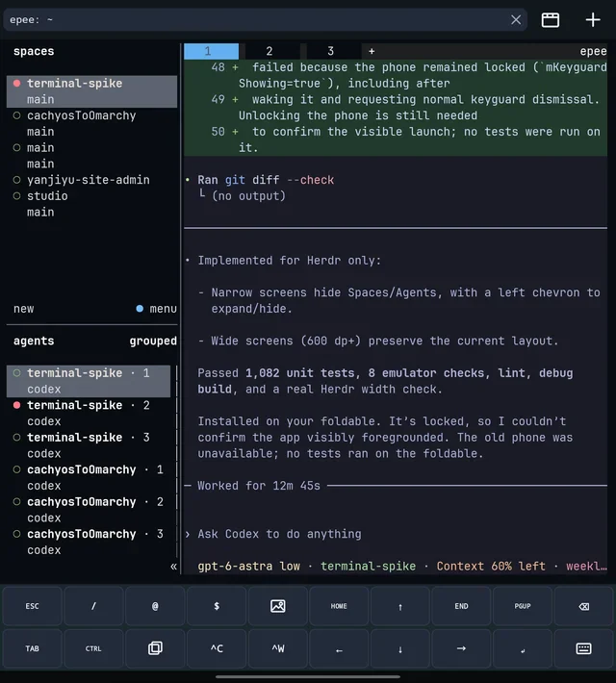Tap the ^C key
Screen dimensions: 616x683
tap(217, 648)
